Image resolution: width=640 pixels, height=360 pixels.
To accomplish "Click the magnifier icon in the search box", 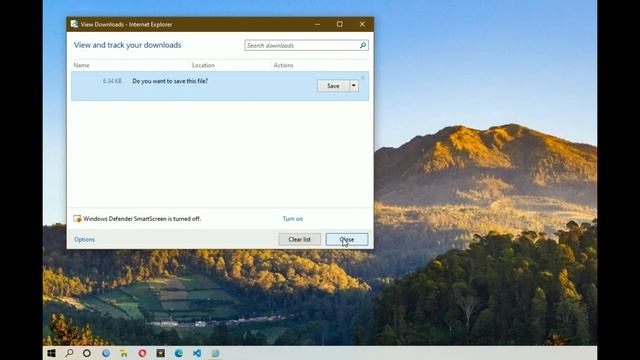I will point(363,45).
